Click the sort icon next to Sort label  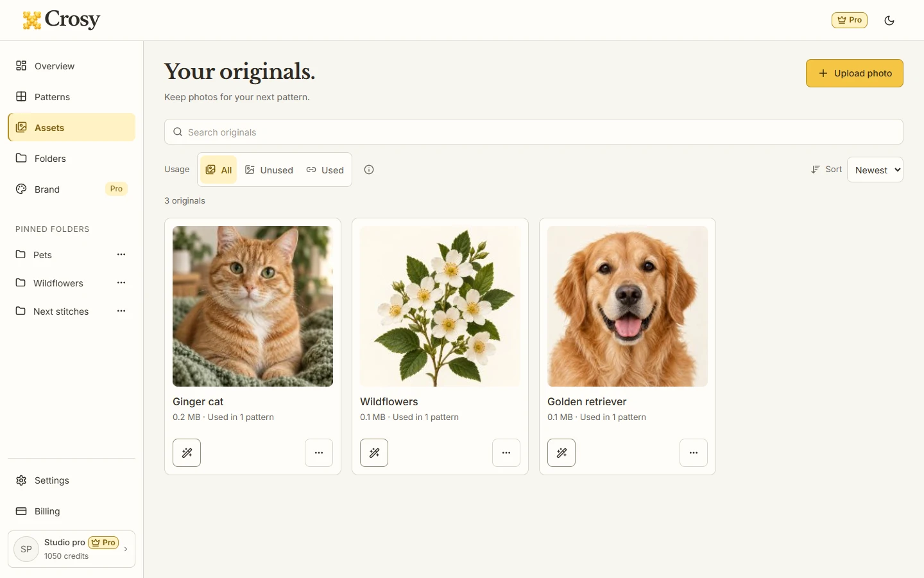816,170
